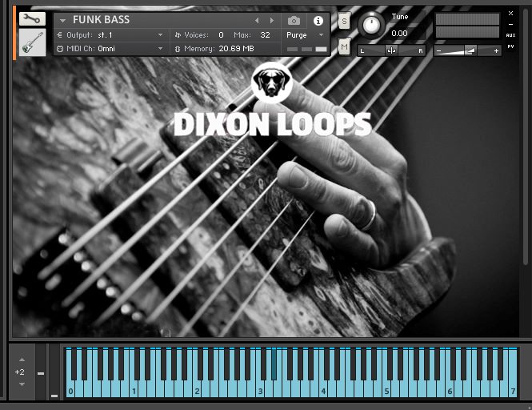Select next instrument with right arrow
Image resolution: width=532 pixels, height=410 pixels.
270,20
